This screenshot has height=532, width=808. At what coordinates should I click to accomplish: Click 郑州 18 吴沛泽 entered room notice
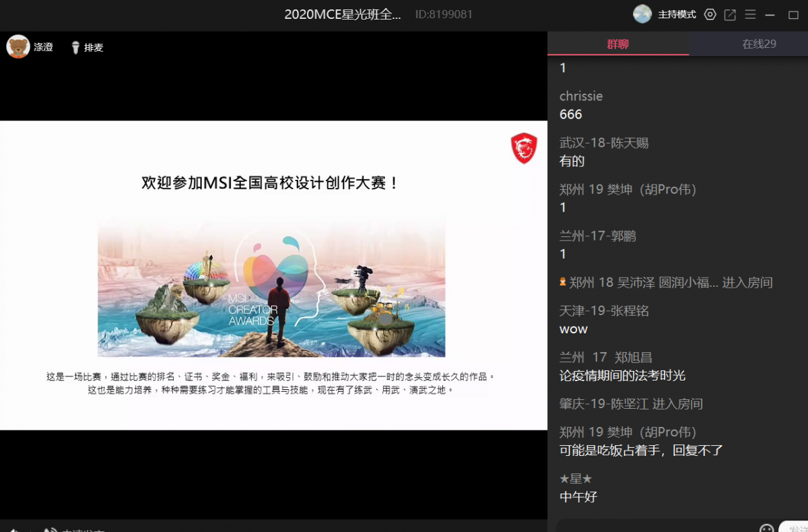click(666, 283)
